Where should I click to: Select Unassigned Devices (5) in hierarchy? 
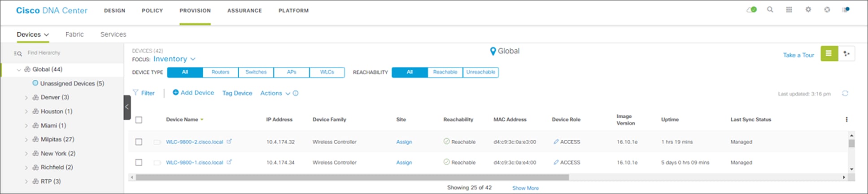coord(68,83)
